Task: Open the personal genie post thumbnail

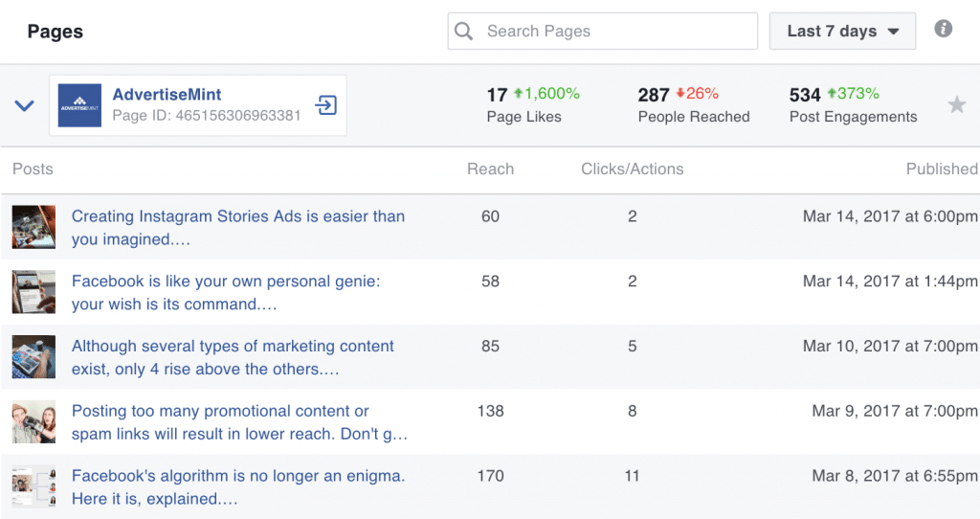Action: pos(33,292)
